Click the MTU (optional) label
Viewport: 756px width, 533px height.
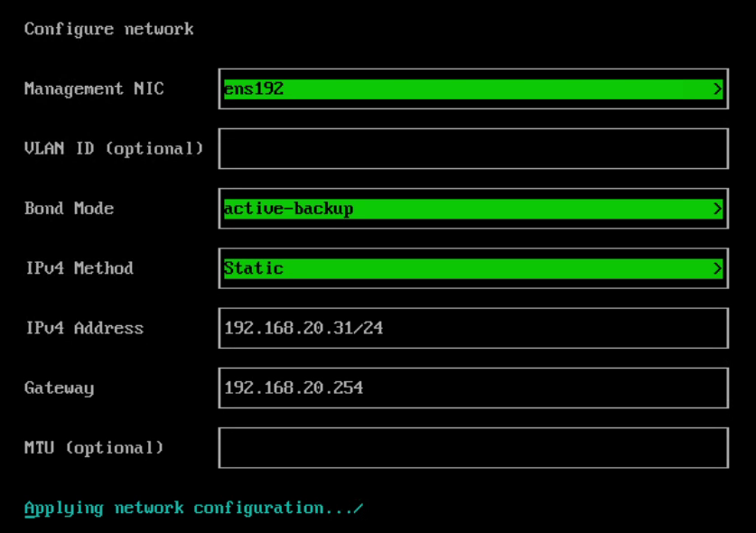click(x=94, y=448)
